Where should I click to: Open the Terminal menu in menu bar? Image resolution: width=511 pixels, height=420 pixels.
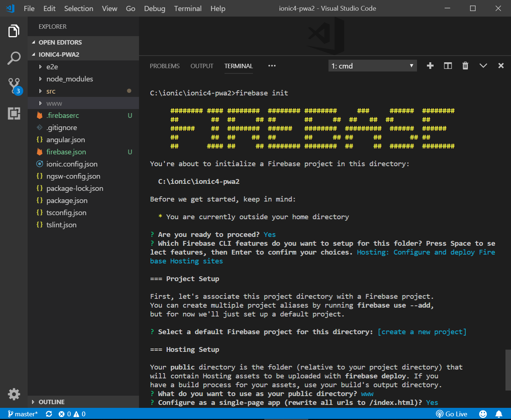click(x=188, y=8)
